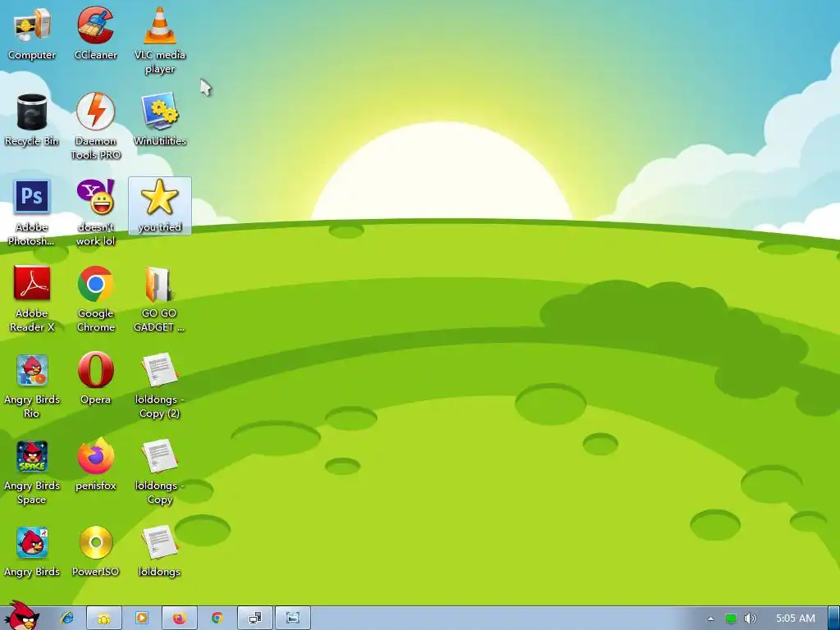Open the screen capture taskbar button

[x=293, y=618]
